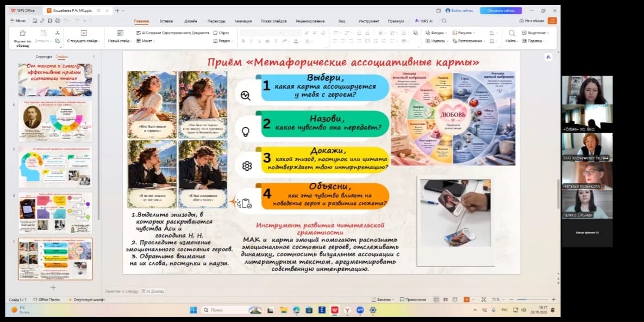644x322 pixels.
Task: Select the third slide thumbnail
Action: (x=55, y=167)
